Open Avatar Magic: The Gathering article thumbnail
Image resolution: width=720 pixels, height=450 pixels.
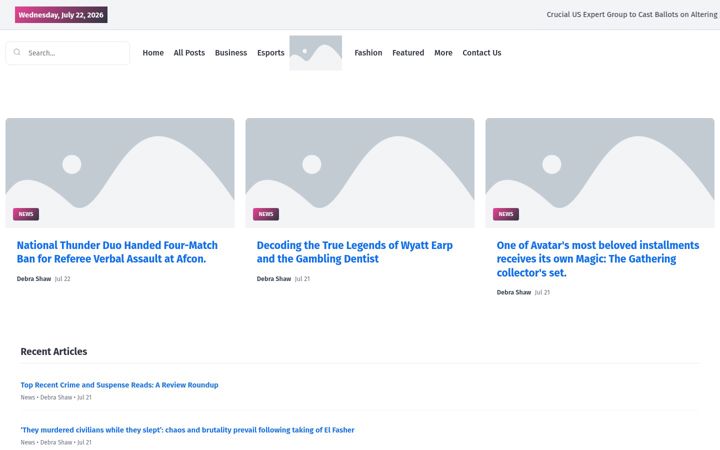click(600, 173)
